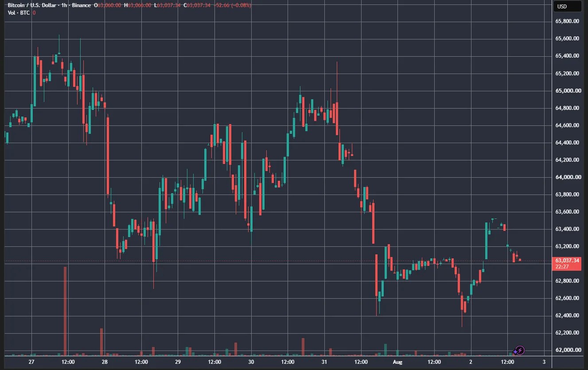Click the tallest red volume bar
588x370 pixels.
65,311
